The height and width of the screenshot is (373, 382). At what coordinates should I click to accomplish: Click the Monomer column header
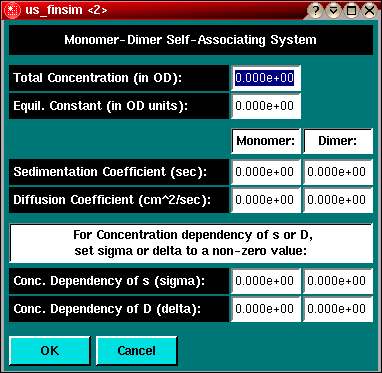(266, 141)
